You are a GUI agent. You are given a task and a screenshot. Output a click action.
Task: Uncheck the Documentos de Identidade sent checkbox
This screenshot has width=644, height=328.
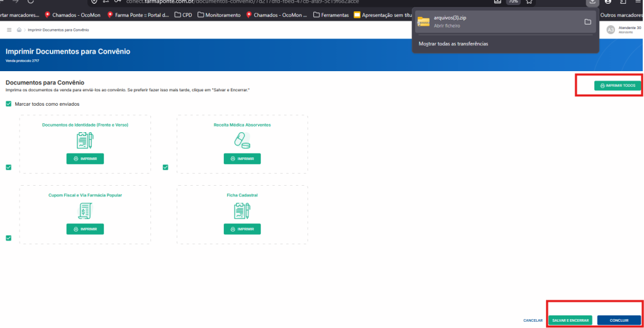[9, 167]
